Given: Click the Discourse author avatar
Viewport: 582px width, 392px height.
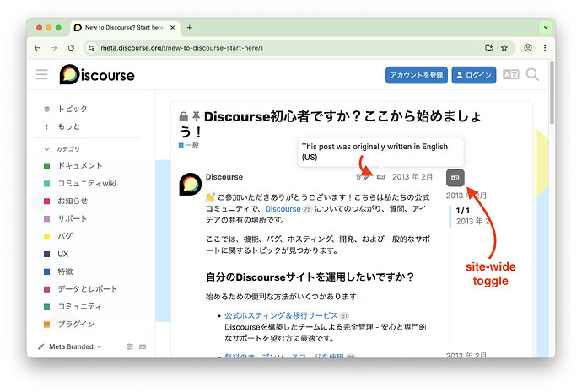Looking at the screenshot, I should 190,184.
